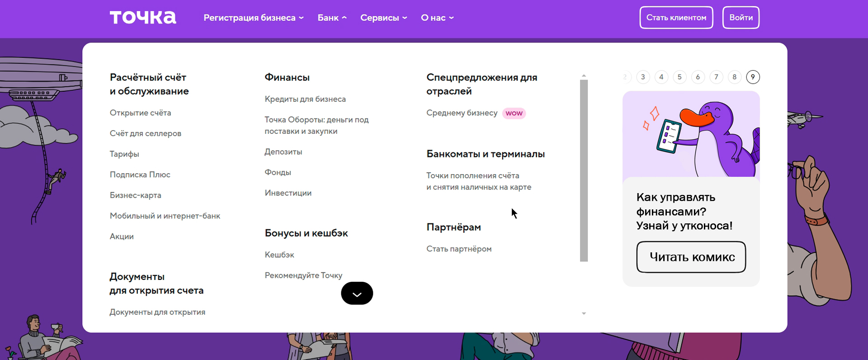Select carousel page 6
The height and width of the screenshot is (360, 868).
pos(698,77)
